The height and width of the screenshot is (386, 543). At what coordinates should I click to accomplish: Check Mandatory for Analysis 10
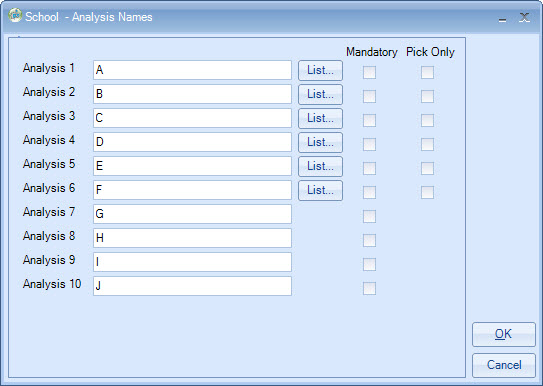369,288
